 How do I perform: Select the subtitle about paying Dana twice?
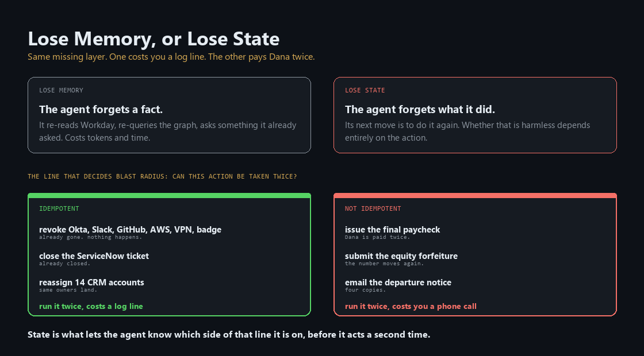coord(171,57)
